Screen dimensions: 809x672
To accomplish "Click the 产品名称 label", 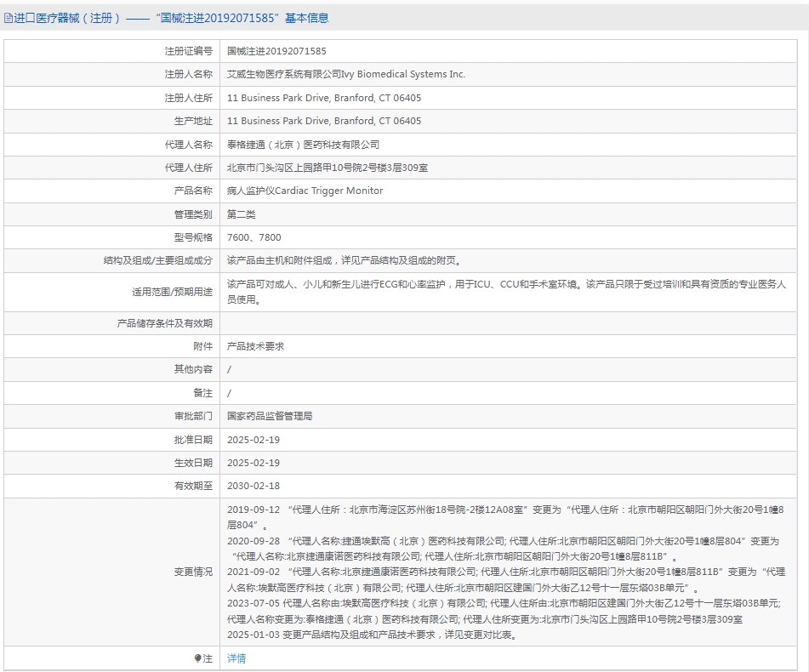I will click(193, 191).
